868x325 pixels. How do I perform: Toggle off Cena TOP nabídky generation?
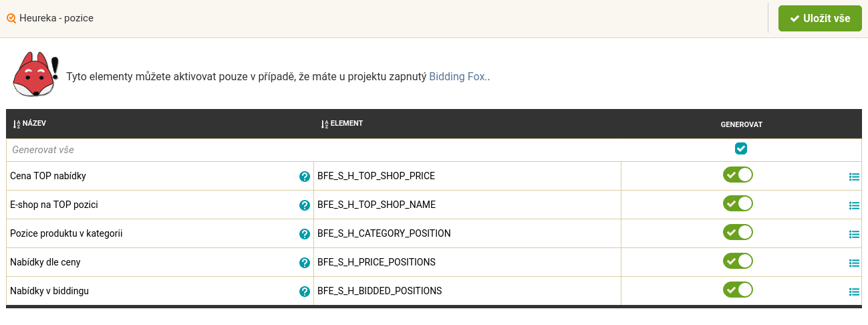[x=738, y=175]
